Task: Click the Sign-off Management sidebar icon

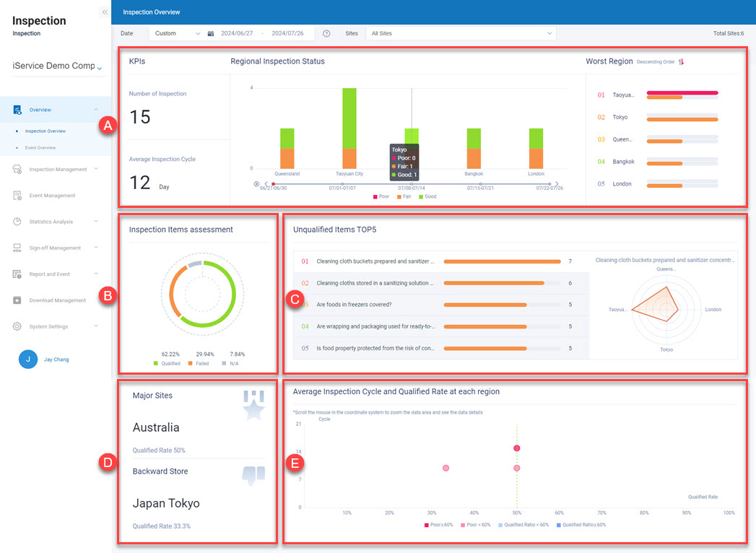Action: click(x=17, y=248)
